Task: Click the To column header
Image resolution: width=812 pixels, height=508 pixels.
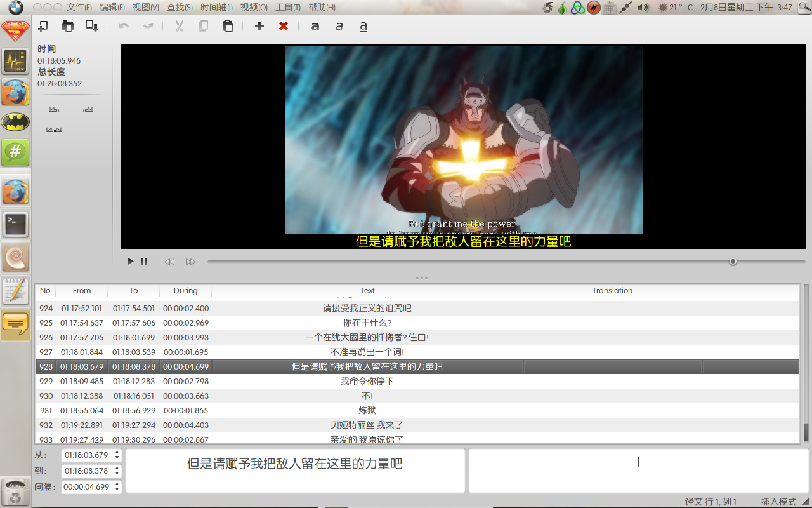Action: pos(133,291)
